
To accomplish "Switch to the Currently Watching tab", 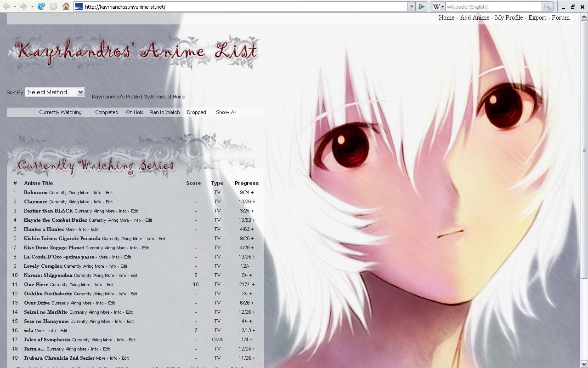I will (60, 112).
